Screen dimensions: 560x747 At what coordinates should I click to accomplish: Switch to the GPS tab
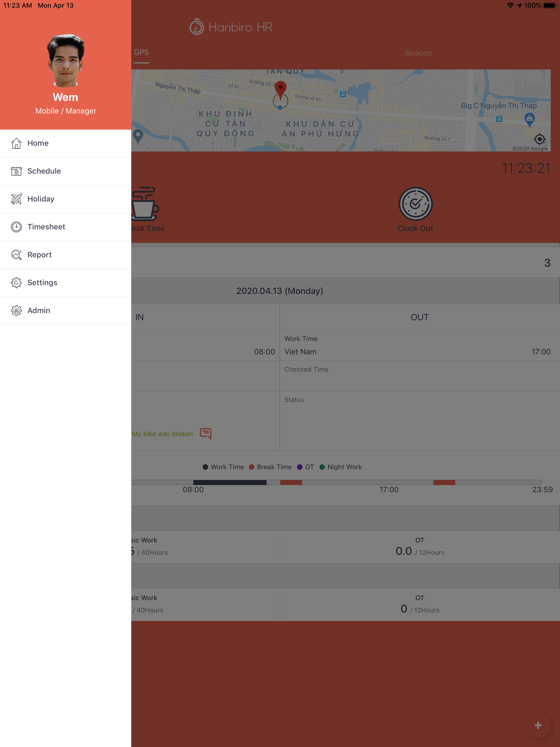pos(141,53)
